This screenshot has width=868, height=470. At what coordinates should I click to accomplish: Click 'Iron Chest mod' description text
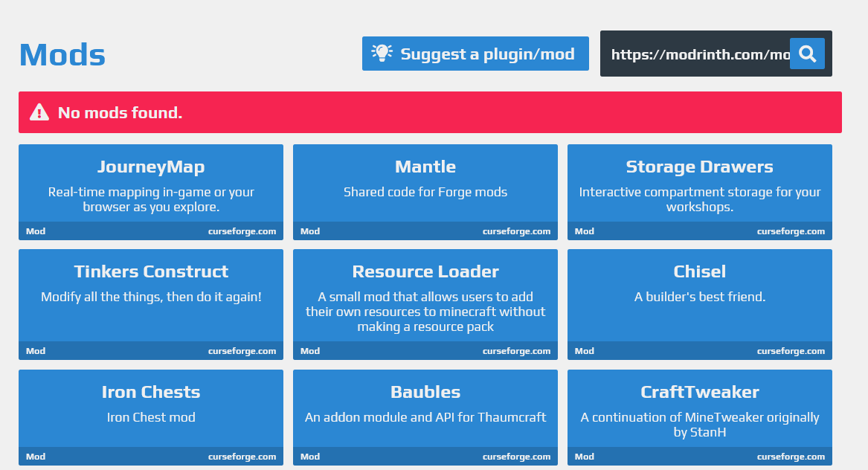(151, 417)
